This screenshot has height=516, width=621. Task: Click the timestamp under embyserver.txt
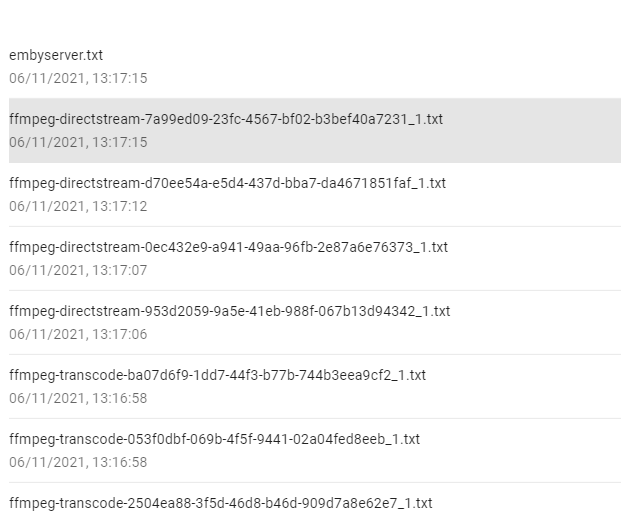pyautogui.click(x=78, y=79)
